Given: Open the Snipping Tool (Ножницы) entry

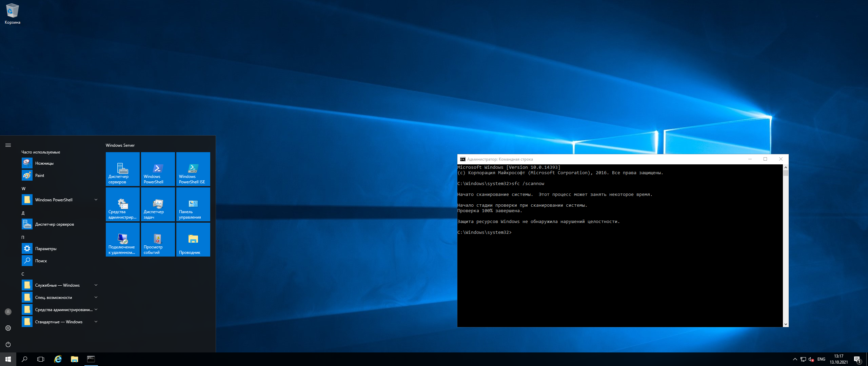Looking at the screenshot, I should point(59,163).
